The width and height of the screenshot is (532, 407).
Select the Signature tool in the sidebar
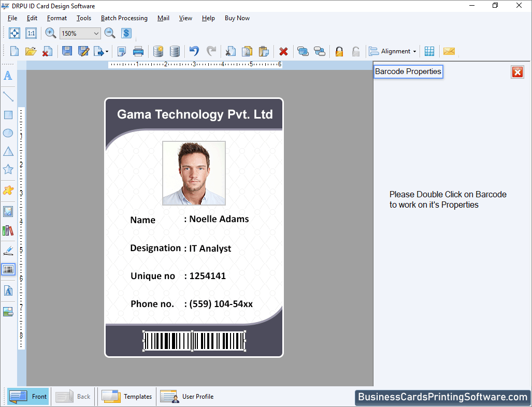8,251
